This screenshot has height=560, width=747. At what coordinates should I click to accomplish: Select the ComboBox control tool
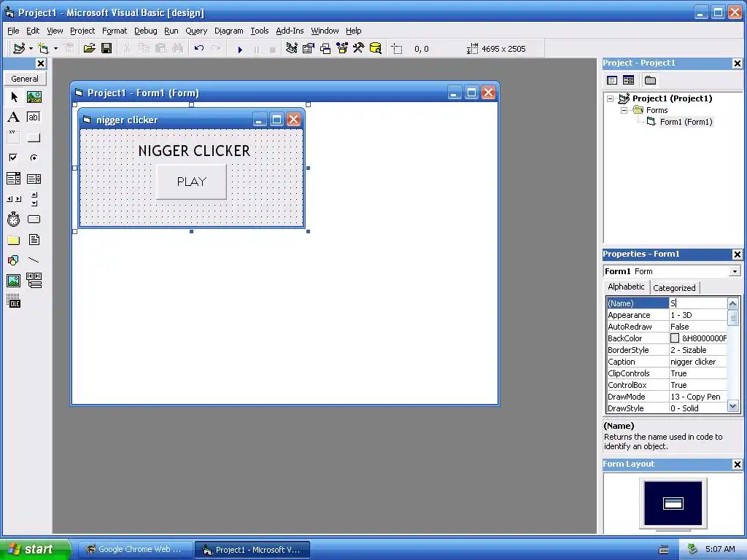(x=14, y=179)
